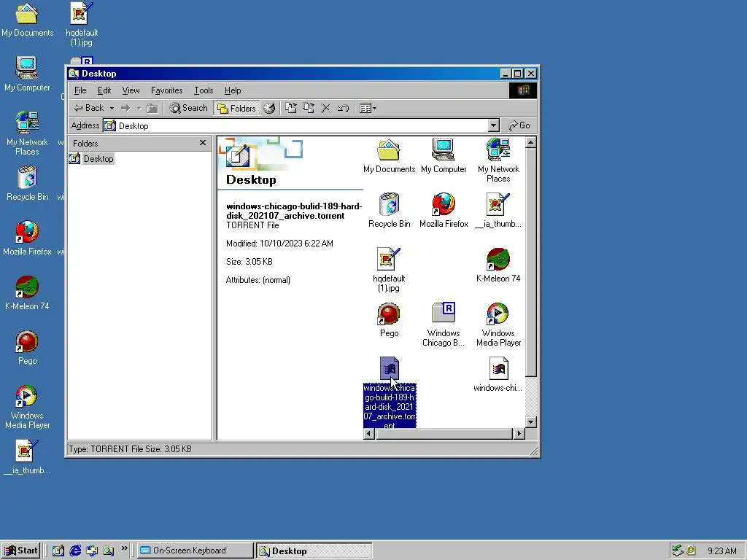Select My Documents icon in Explorer window

pyautogui.click(x=389, y=156)
